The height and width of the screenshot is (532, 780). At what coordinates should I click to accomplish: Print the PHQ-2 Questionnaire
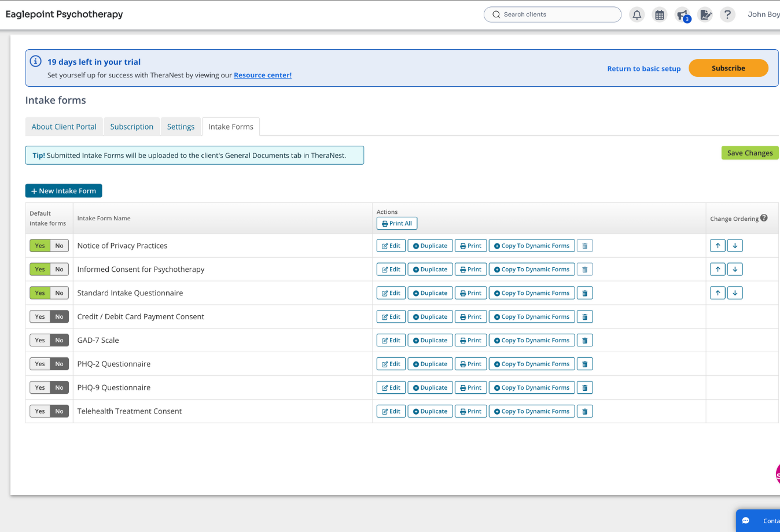click(x=471, y=364)
